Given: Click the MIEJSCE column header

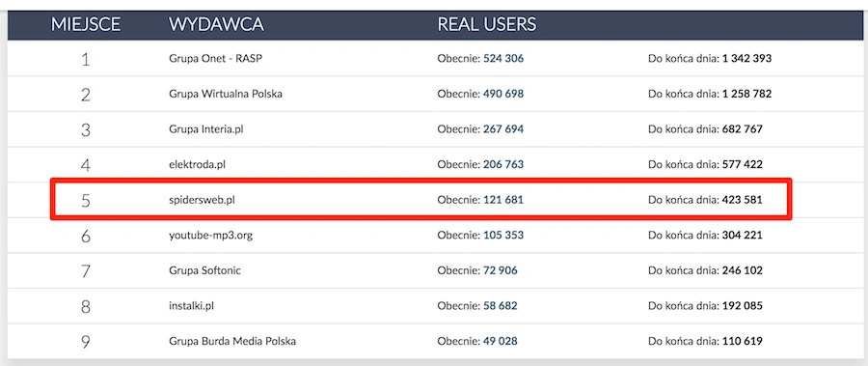Looking at the screenshot, I should click(x=86, y=24).
